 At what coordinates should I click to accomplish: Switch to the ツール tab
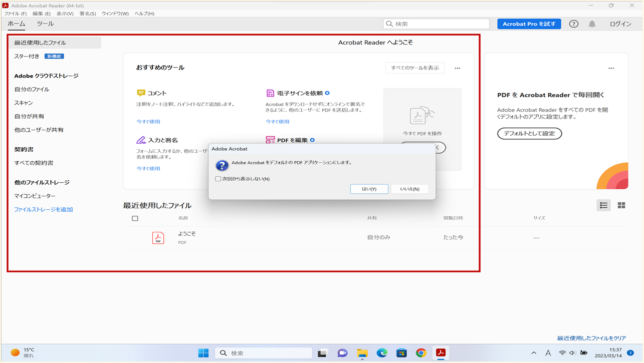[45, 24]
